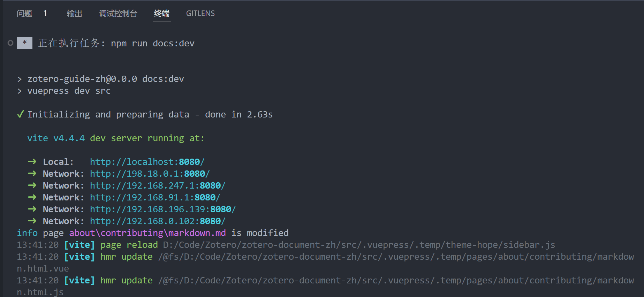
Task: Open the GITLENS panel tab
Action: click(200, 14)
